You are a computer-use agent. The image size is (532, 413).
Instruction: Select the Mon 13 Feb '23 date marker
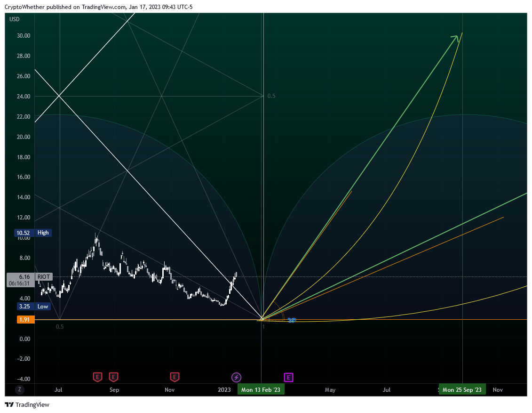pyautogui.click(x=261, y=389)
